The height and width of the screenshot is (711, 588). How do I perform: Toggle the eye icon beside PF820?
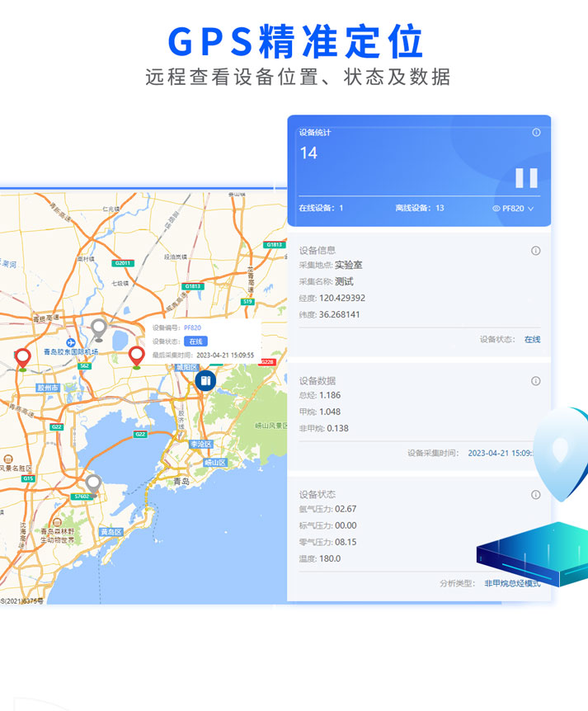pos(496,209)
